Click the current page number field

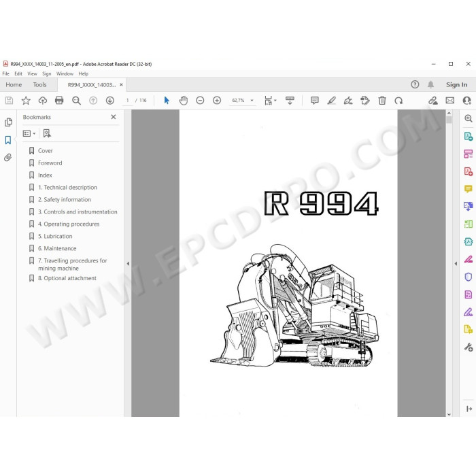128,101
